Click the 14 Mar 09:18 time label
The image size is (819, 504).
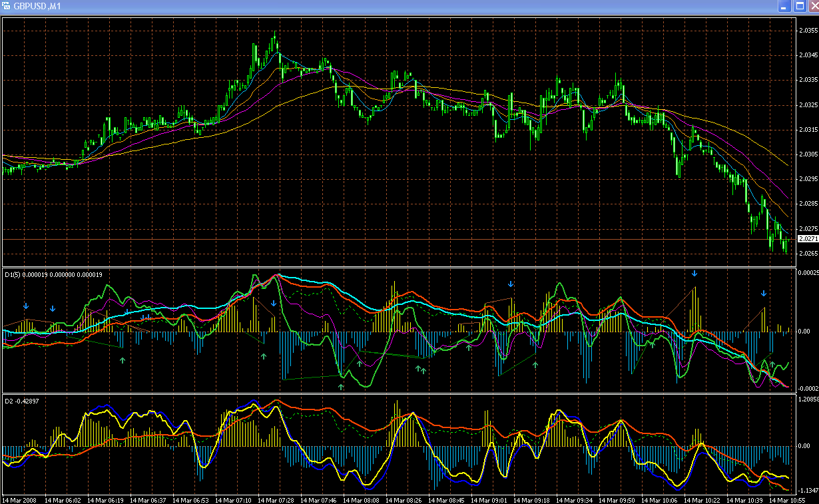click(531, 499)
